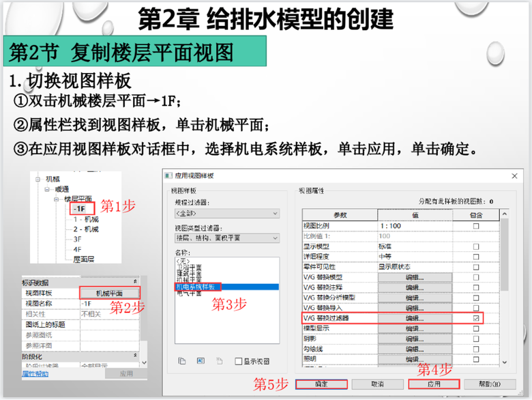Click the duplicate view template icon

point(181,360)
